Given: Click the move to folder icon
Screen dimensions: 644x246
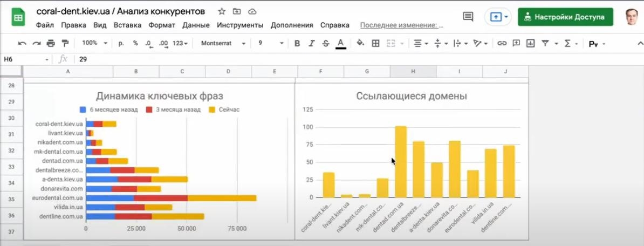Looking at the screenshot, I should [x=237, y=11].
